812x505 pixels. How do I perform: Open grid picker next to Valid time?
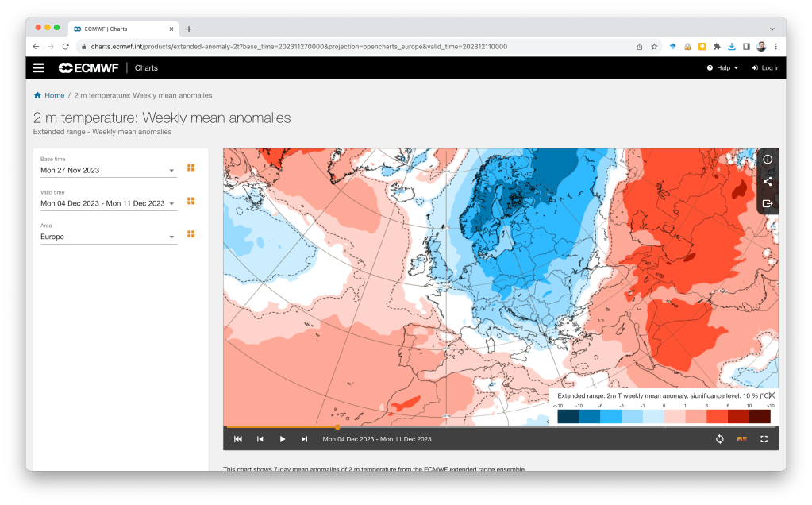click(190, 202)
